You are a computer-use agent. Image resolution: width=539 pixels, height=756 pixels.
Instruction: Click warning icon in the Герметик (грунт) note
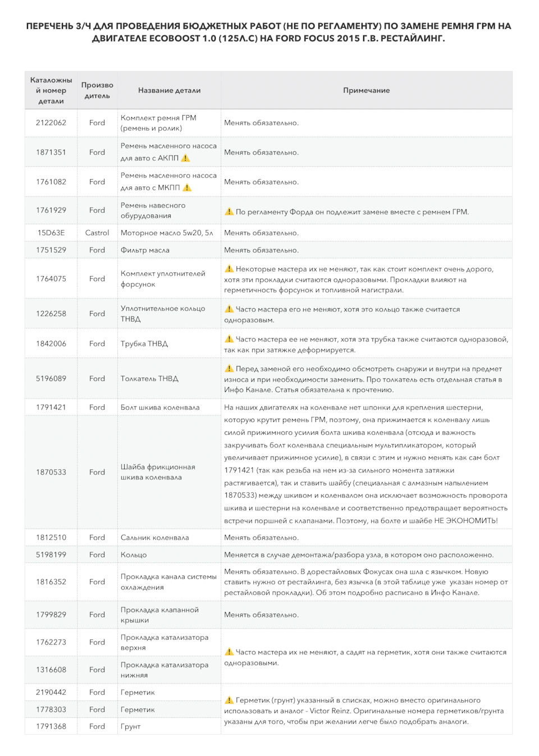click(x=229, y=700)
